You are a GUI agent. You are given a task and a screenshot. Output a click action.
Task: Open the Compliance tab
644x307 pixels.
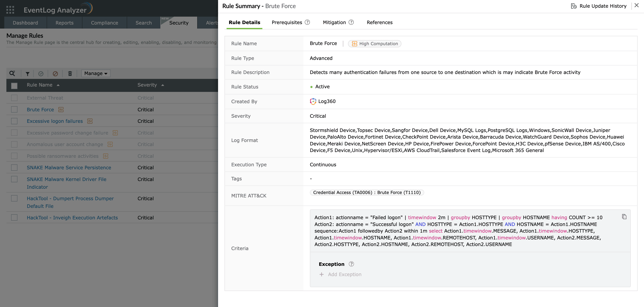point(105,23)
